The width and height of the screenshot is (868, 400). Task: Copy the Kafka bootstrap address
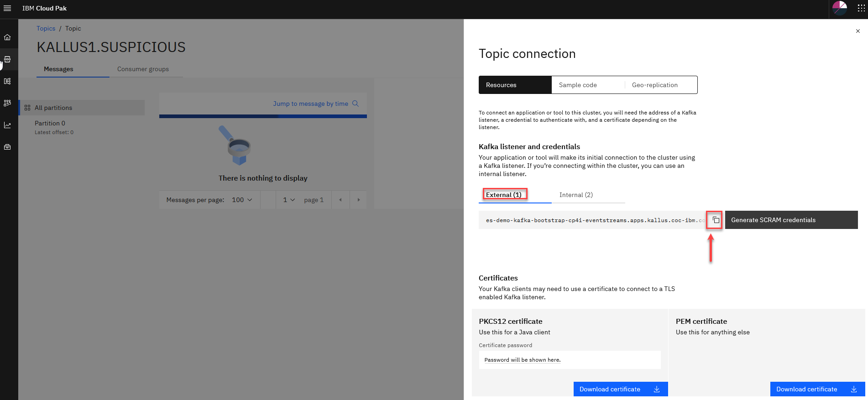[x=716, y=220]
